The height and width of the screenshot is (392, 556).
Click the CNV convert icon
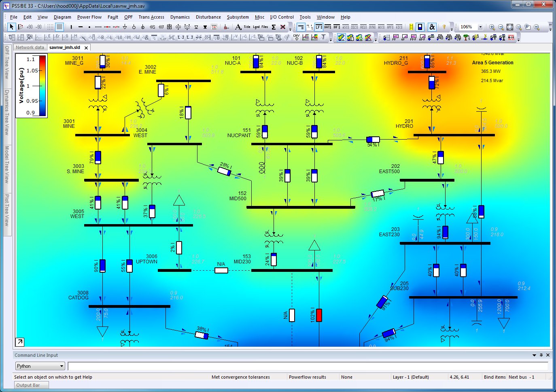point(296,37)
